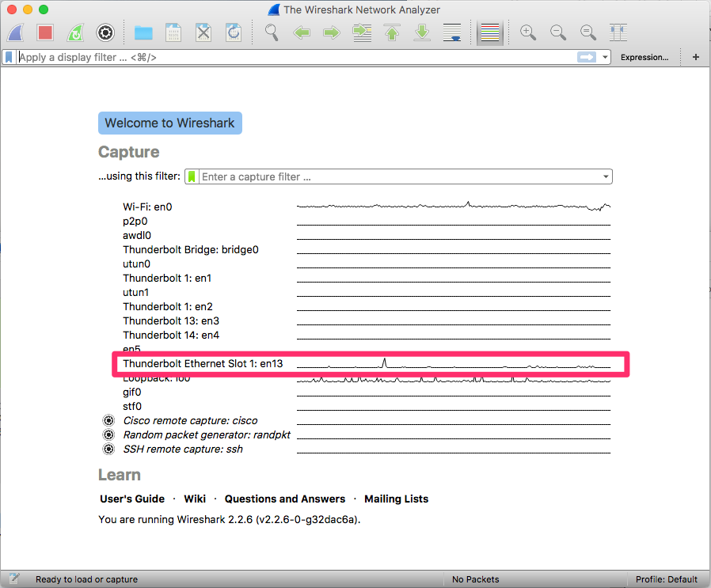Click Welcome to Wireshark banner
The height and width of the screenshot is (588, 711).
(x=170, y=123)
